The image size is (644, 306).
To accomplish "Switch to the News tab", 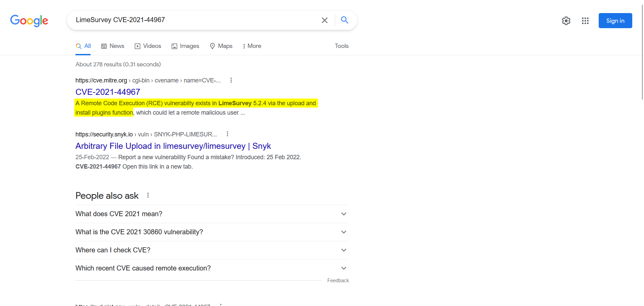I will coord(113,46).
